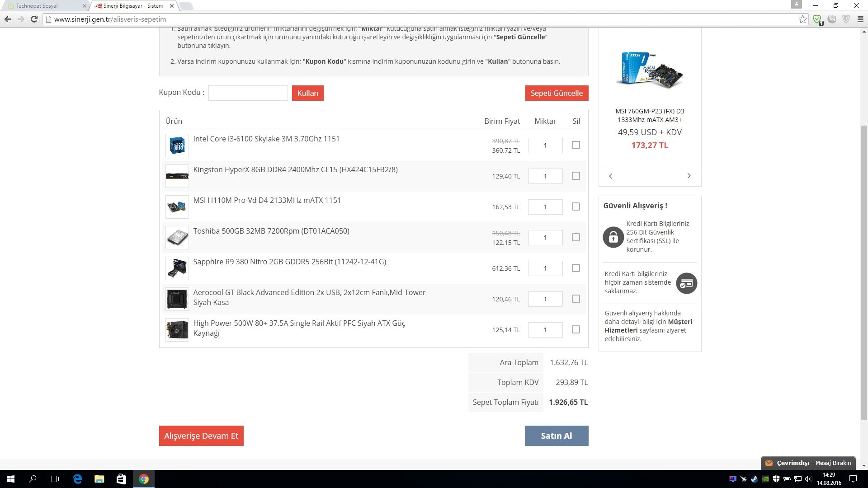Click the Kupon Kodu input field
The image size is (868, 488).
(248, 93)
